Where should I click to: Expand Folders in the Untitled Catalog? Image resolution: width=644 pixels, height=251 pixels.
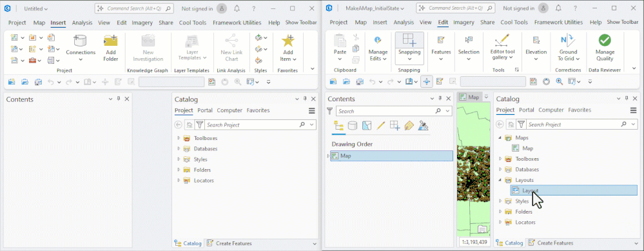[179, 170]
